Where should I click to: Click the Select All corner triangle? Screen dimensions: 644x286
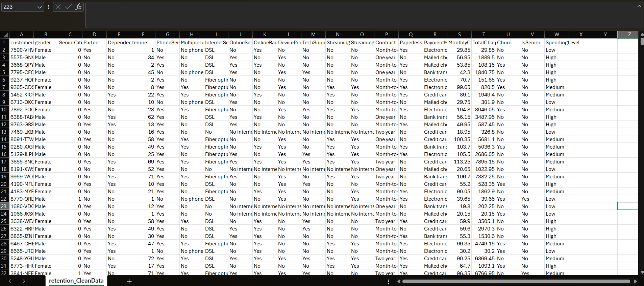tap(5, 35)
